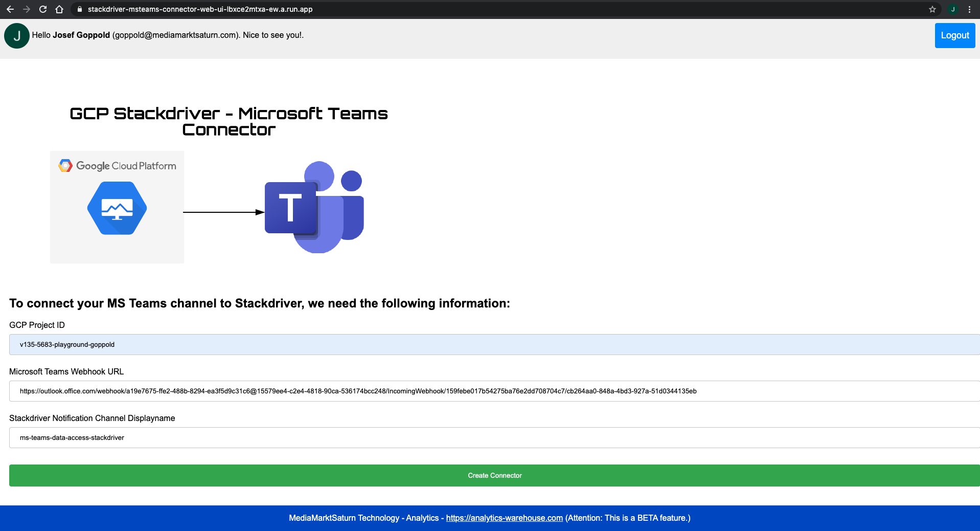Screen dimensions: 980x531
Task: Click the Create Connector button
Action: click(x=494, y=475)
